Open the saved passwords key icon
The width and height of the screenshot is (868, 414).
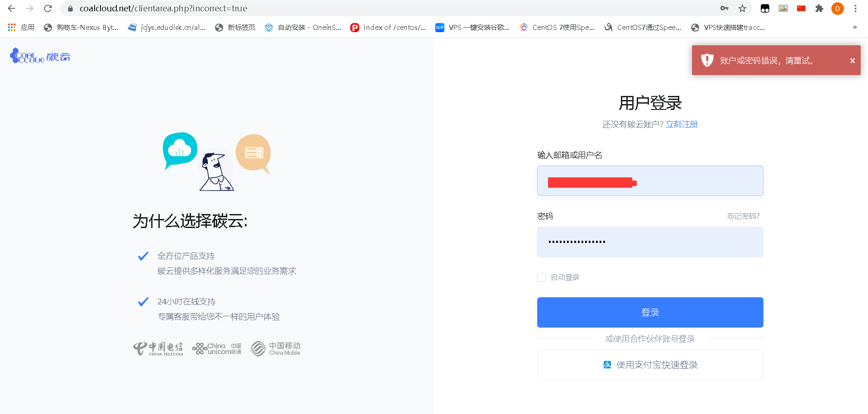pos(724,9)
